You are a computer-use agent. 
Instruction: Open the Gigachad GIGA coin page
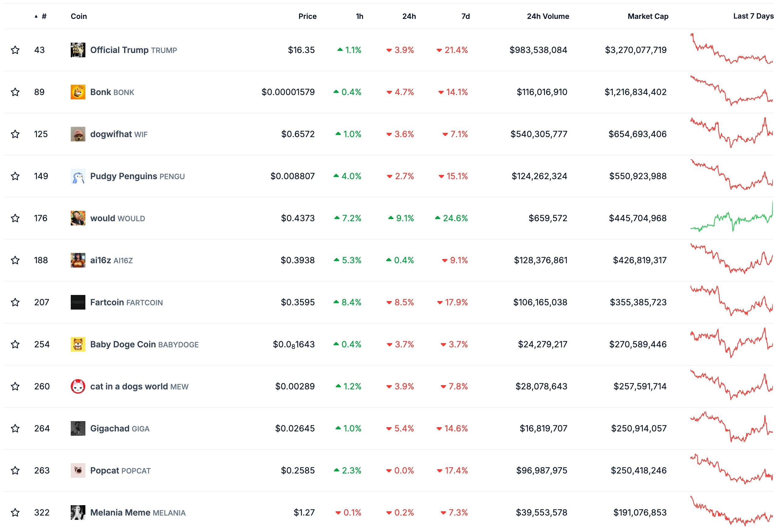pyautogui.click(x=120, y=428)
